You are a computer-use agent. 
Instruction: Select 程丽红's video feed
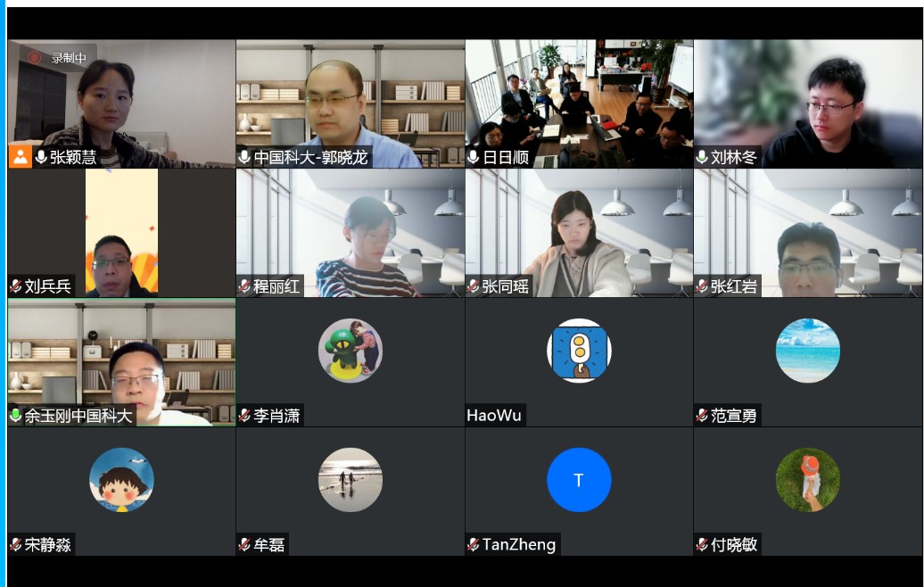351,233
